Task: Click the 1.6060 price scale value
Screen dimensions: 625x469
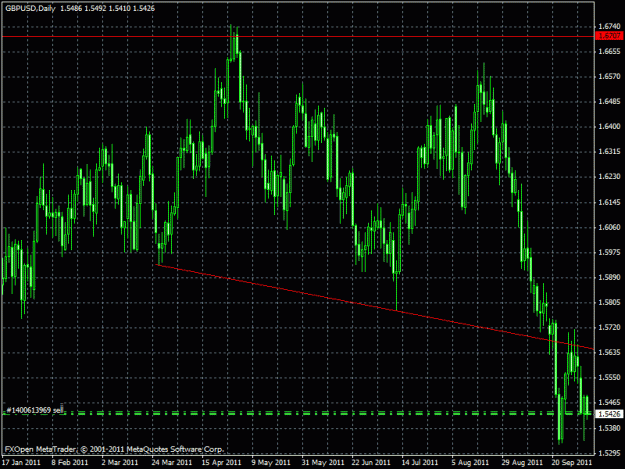Action: pyautogui.click(x=609, y=227)
